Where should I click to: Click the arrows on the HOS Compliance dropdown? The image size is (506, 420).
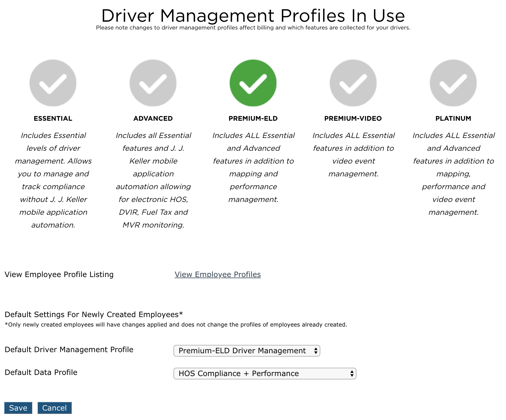352,374
